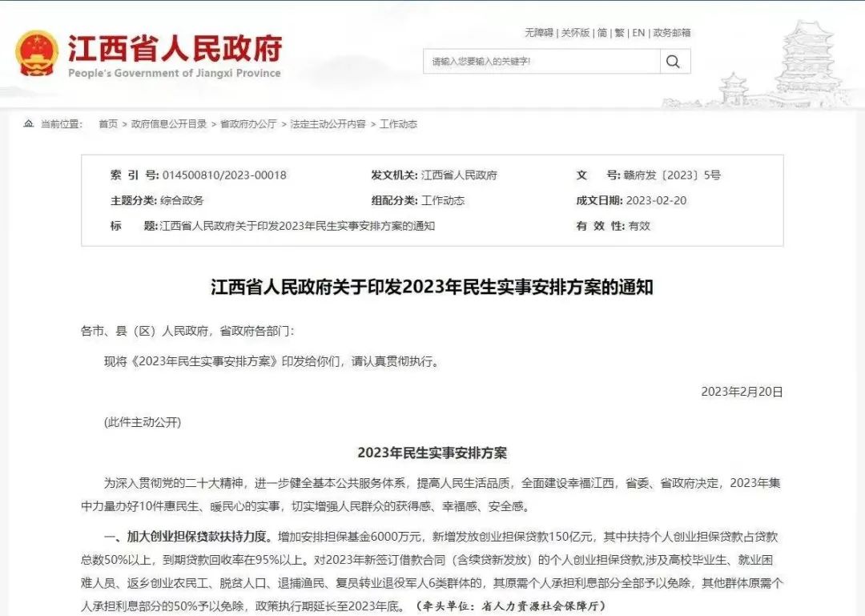Click the 组配分类 value 工作动态

[443, 200]
